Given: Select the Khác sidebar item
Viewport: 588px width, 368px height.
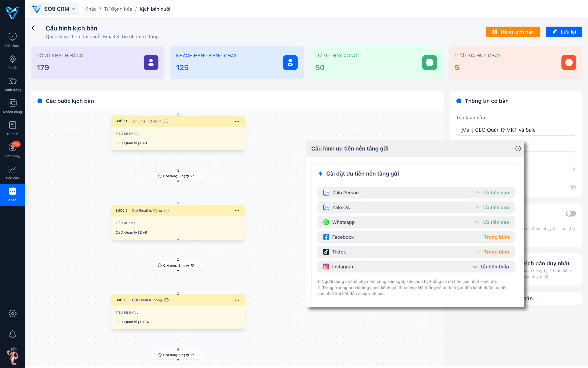Looking at the screenshot, I should 12,195.
